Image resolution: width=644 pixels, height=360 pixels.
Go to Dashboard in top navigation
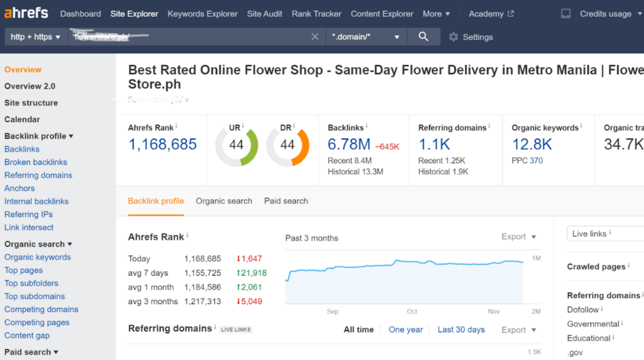pos(80,14)
